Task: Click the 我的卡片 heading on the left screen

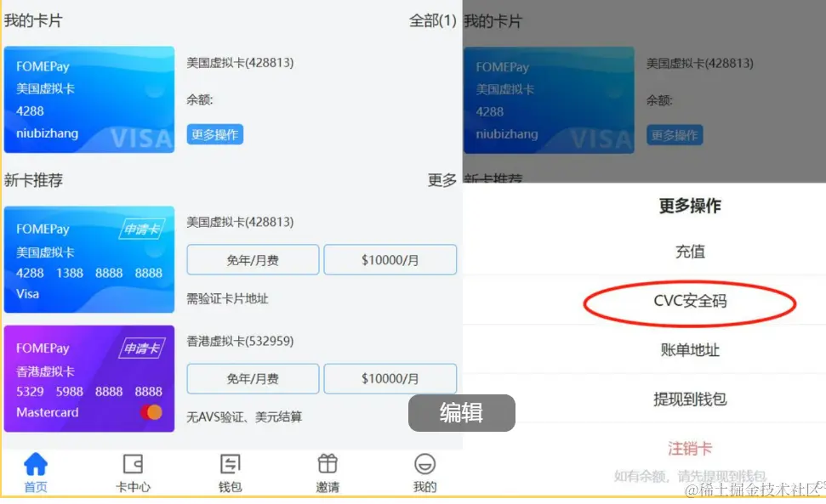Action: 34,20
